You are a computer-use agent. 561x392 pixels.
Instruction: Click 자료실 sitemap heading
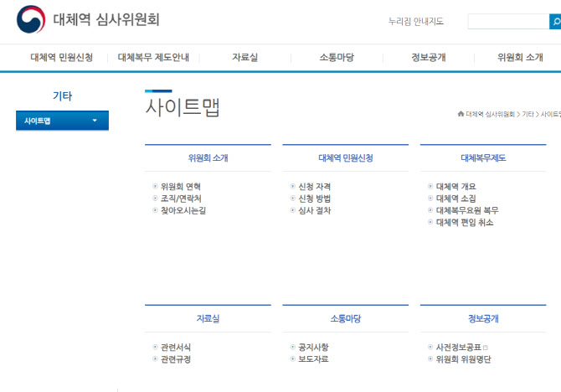point(208,318)
